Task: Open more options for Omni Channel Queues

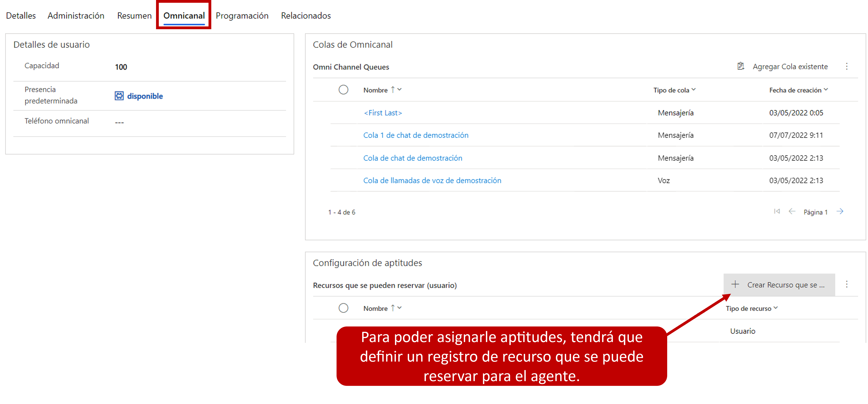Action: 846,66
